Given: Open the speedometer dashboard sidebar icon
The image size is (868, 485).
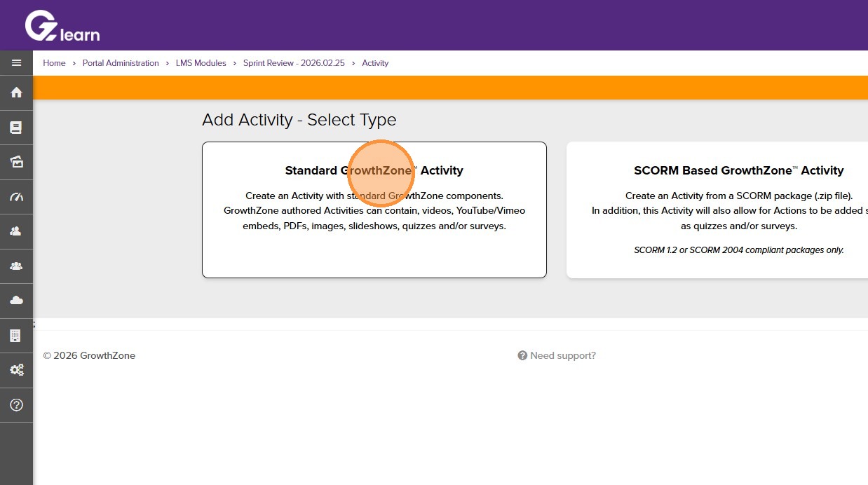Looking at the screenshot, I should click(16, 197).
